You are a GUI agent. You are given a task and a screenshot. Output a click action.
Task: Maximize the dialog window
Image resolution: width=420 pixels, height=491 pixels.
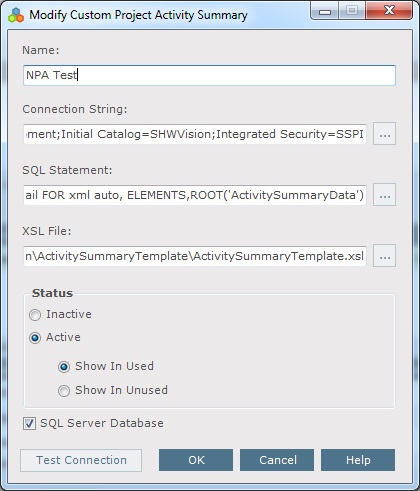point(352,11)
